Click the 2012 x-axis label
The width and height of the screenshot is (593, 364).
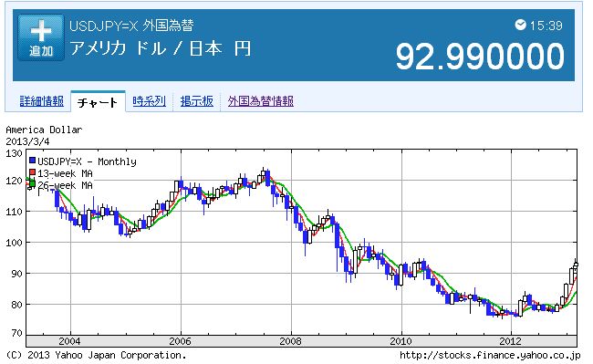511,341
